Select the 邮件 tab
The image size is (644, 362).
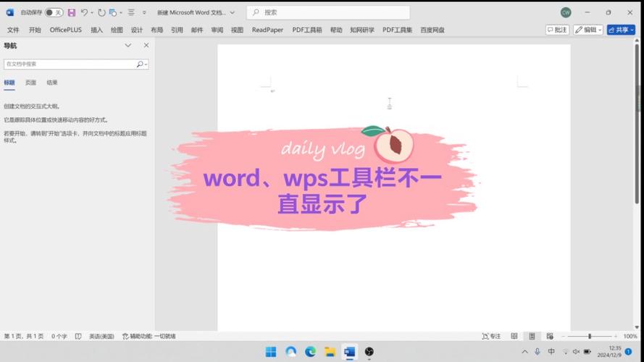tap(197, 30)
